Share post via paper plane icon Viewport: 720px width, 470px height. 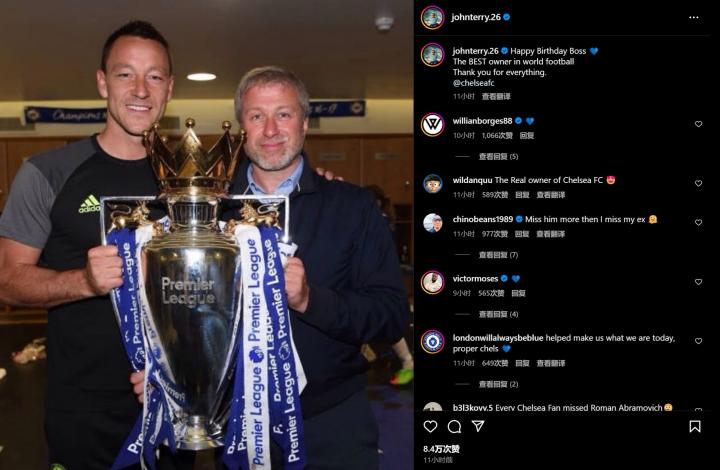click(x=478, y=426)
